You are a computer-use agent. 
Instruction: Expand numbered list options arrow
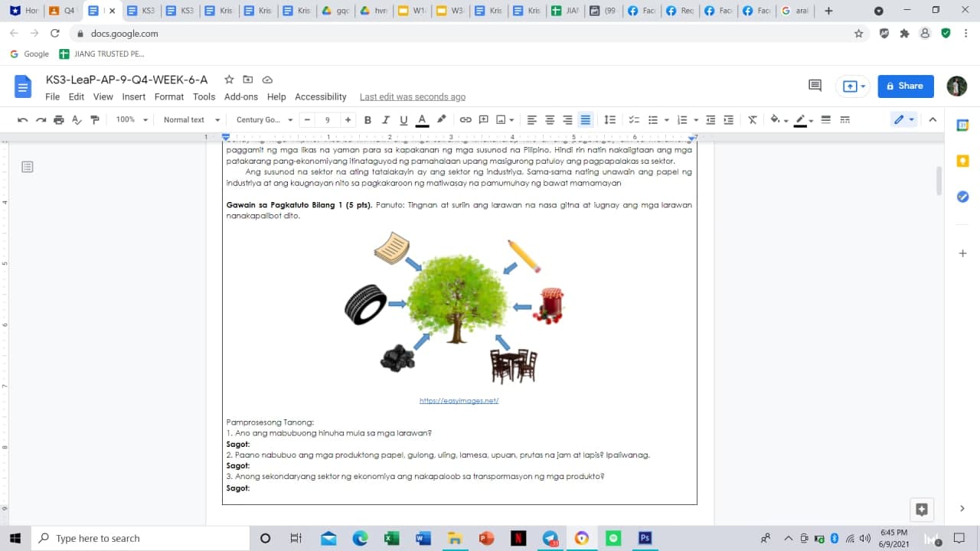[695, 120]
